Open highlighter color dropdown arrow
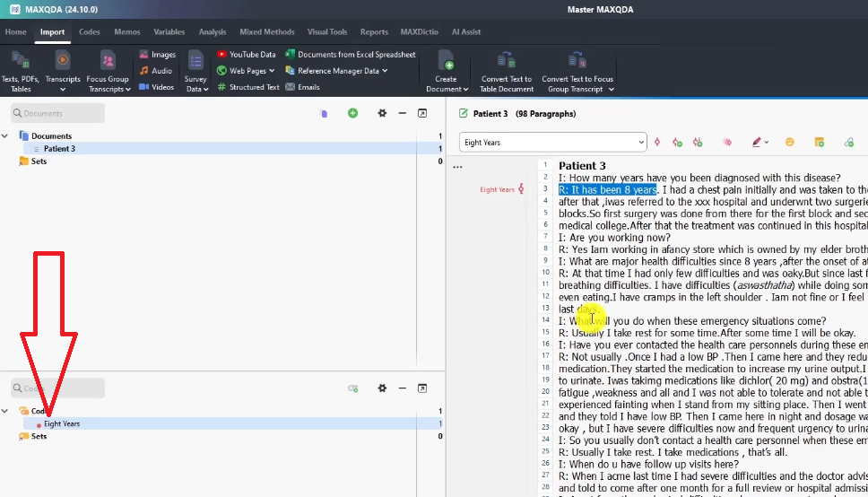Screen dimensions: 868x497 pyautogui.click(x=768, y=142)
